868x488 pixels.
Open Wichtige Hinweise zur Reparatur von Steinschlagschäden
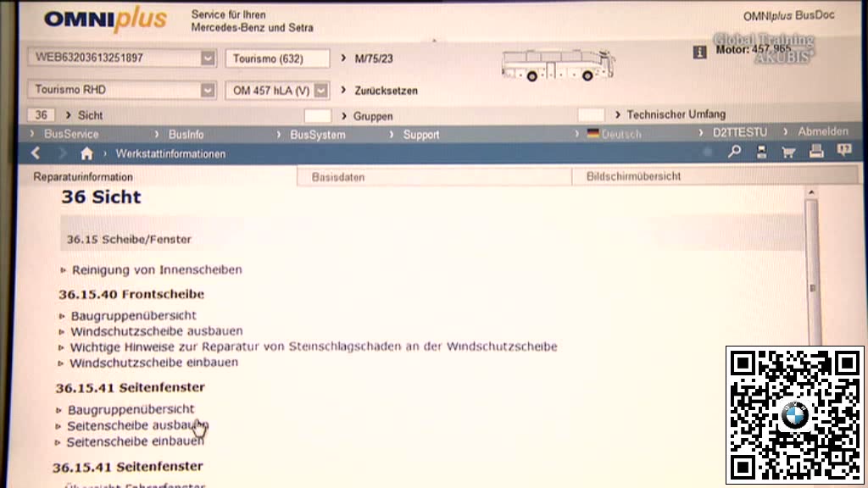314,347
